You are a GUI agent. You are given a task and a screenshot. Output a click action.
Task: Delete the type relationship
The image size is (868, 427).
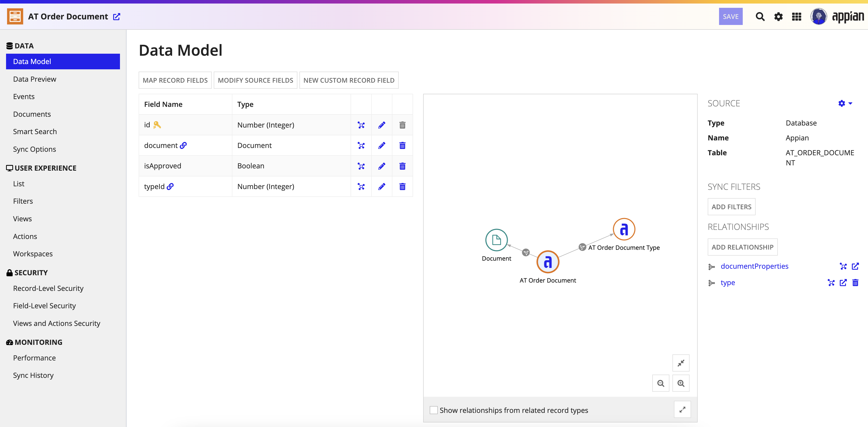(855, 283)
